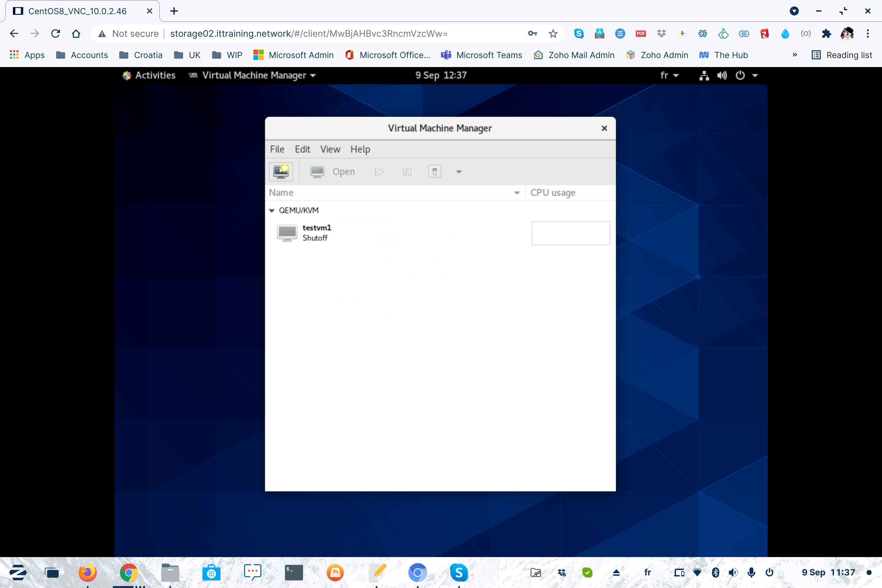Click the Chrome taskbar icon
Viewport: 882px width, 588px height.
point(129,572)
